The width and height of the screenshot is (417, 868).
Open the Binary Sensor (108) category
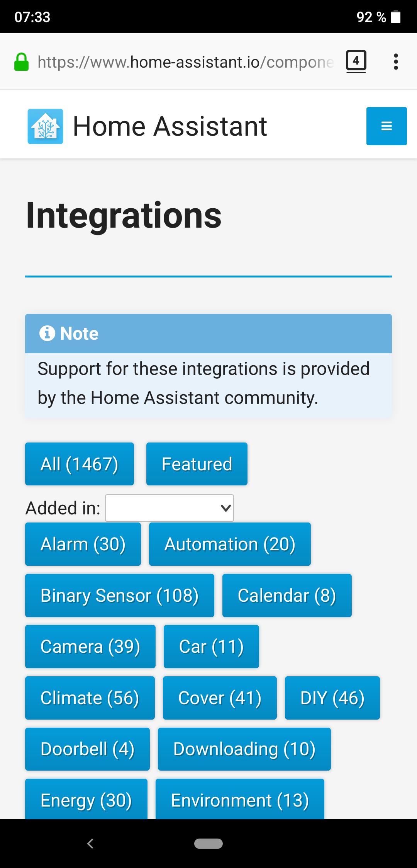click(x=119, y=595)
